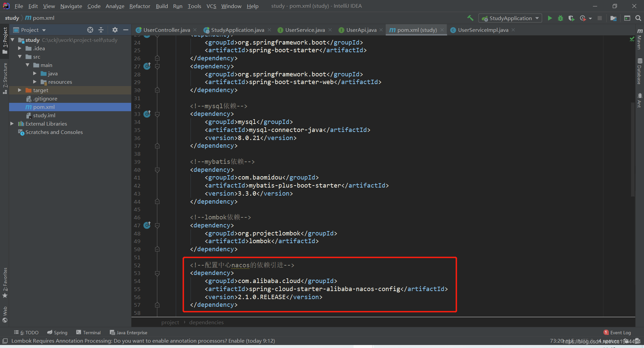Click the gutter bean icon on line 33
644x348 pixels.
pos(147,114)
